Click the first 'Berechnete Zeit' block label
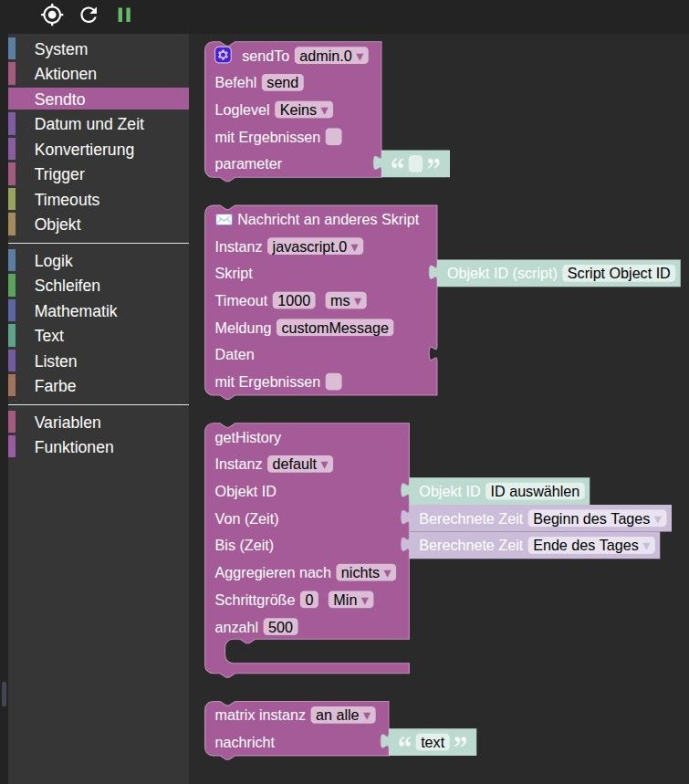 point(471,518)
